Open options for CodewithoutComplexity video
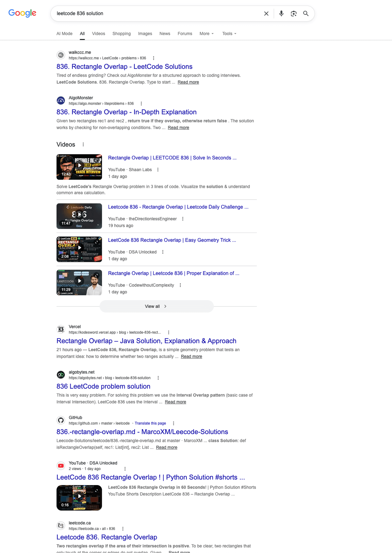The height and width of the screenshot is (553, 392). pyautogui.click(x=180, y=285)
